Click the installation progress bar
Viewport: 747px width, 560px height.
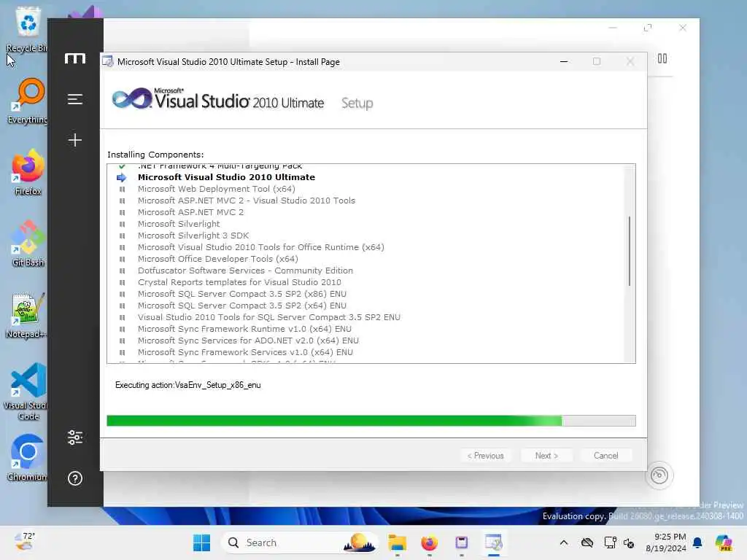coord(371,421)
